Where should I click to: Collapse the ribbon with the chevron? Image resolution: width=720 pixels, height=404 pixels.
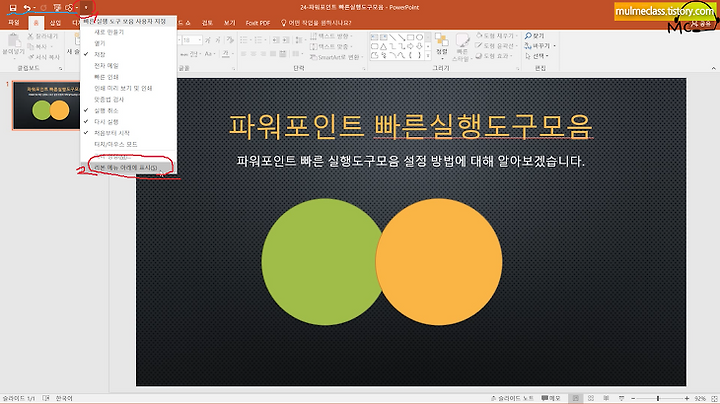(713, 68)
